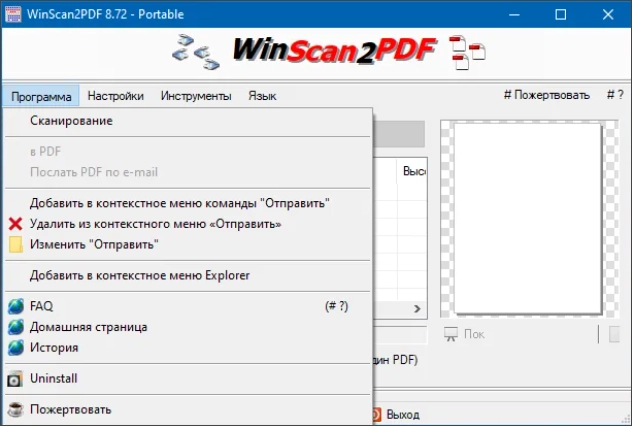Open the # ? help menu

point(615,95)
